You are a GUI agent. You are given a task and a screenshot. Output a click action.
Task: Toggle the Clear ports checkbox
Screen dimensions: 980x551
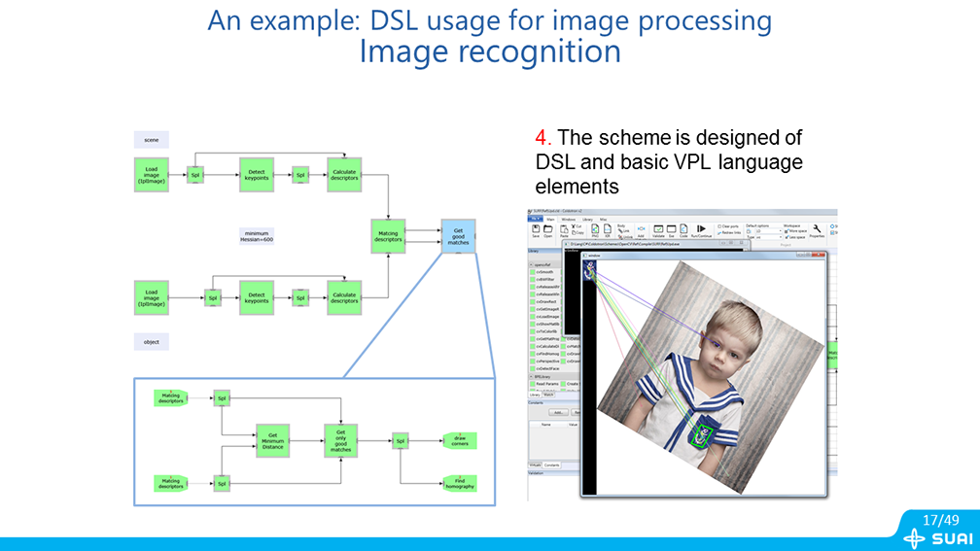click(717, 225)
